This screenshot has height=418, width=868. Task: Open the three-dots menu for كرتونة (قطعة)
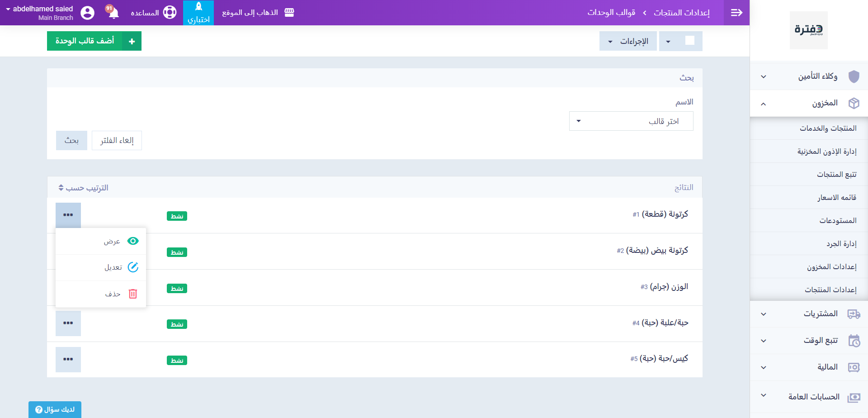(x=68, y=215)
